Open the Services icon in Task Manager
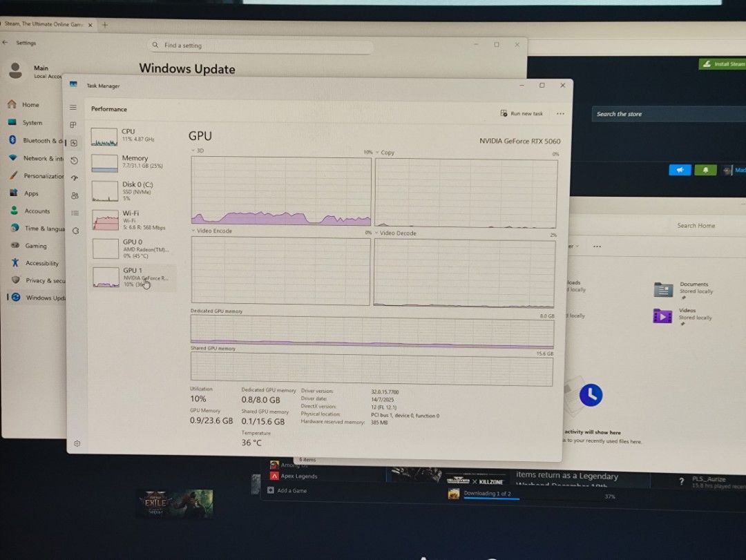Viewport: 746px width, 560px height. click(x=75, y=231)
